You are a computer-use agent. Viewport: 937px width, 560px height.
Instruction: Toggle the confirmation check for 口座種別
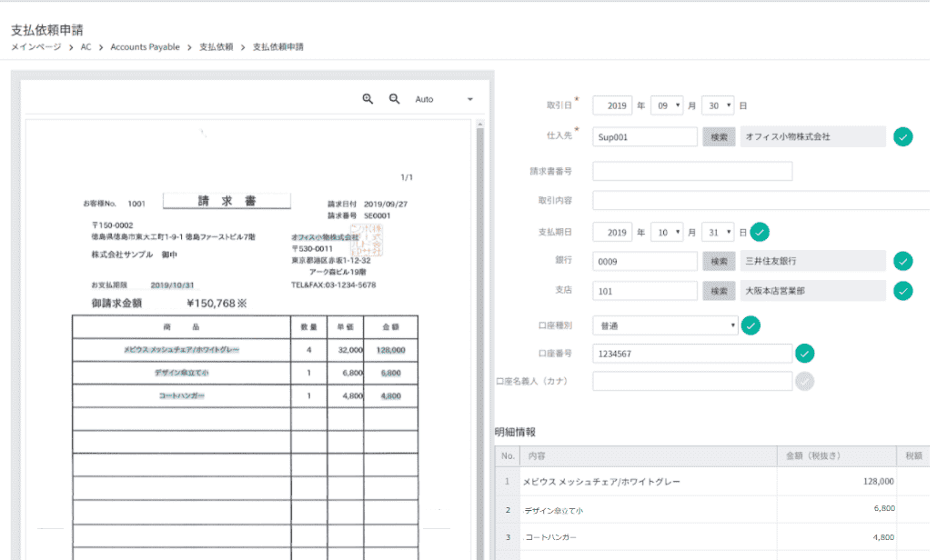750,323
